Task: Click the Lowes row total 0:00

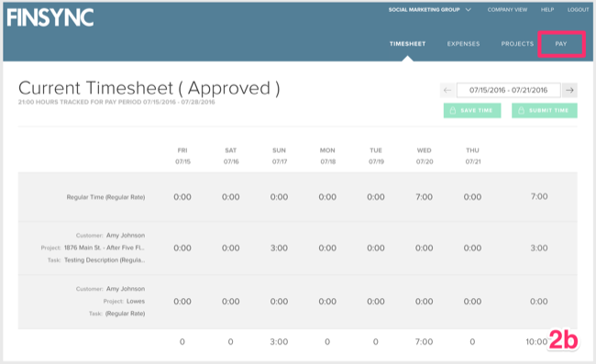Action: [x=539, y=302]
